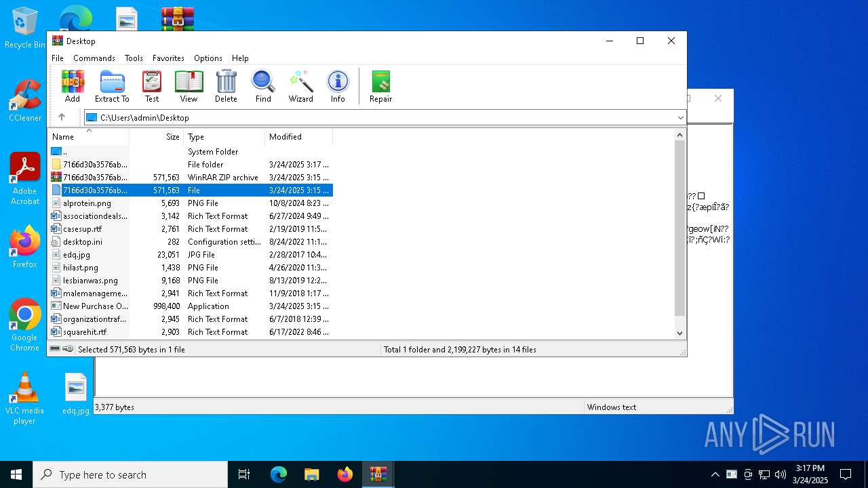Go up one folder level arrow
Screen dimensions: 868x488
click(62, 117)
